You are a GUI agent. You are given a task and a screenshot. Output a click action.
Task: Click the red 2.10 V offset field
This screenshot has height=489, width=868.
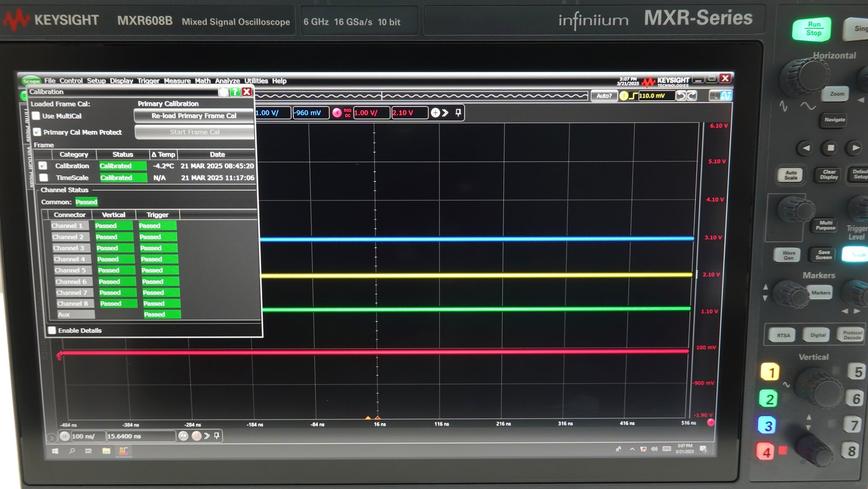(409, 113)
